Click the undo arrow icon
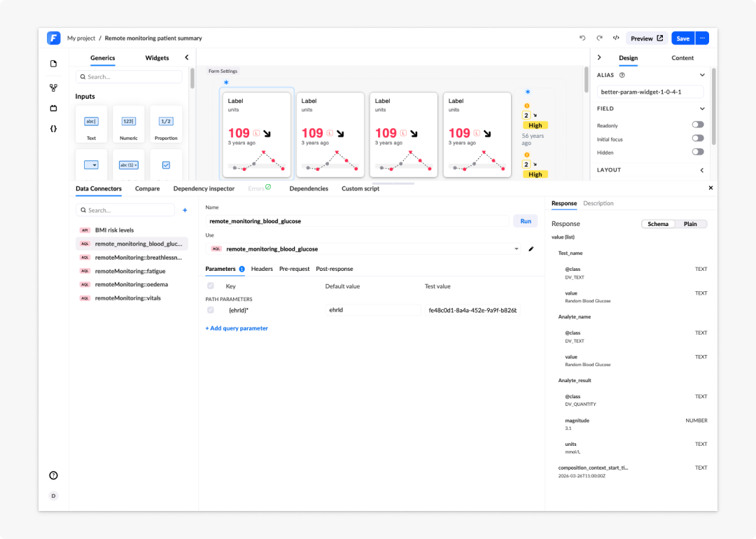Screen dimensions: 756x539 [582, 38]
